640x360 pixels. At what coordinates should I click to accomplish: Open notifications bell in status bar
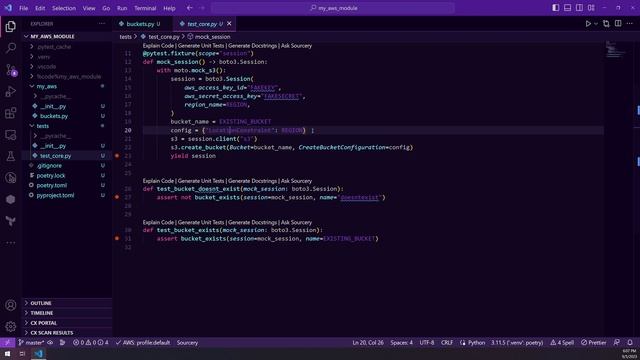coord(630,342)
